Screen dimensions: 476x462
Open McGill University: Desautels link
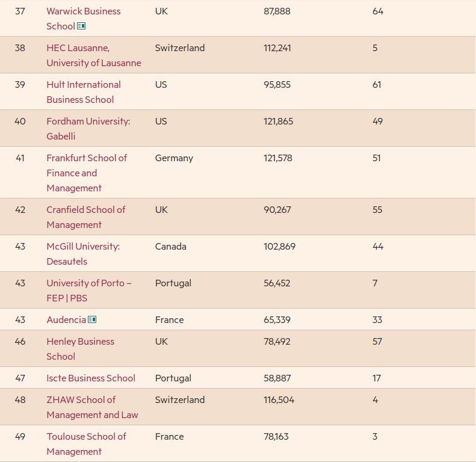83,254
